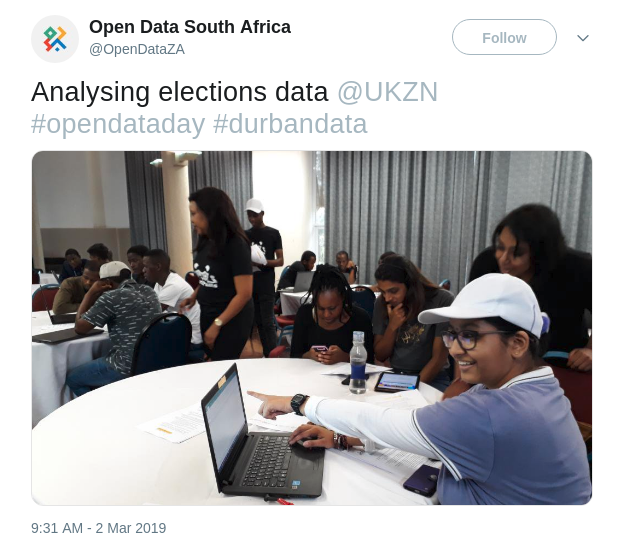The height and width of the screenshot is (547, 623).
Task: Click the tablet on the table in photo
Action: tap(397, 381)
